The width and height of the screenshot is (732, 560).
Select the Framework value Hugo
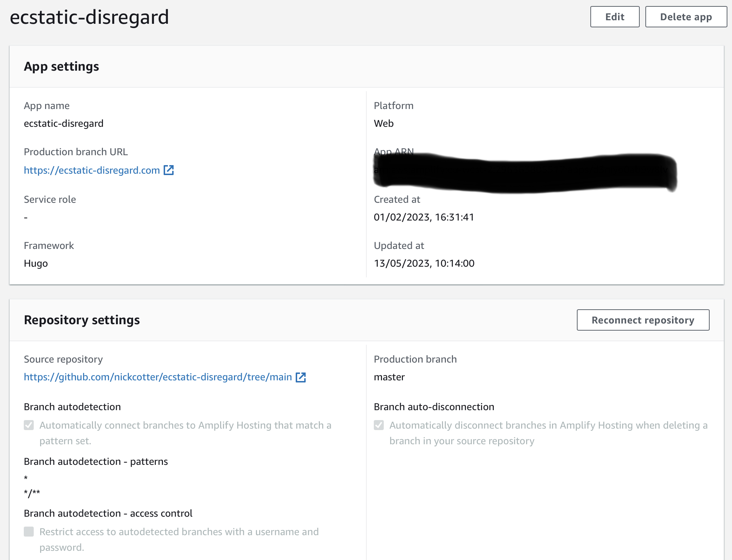pos(36,263)
